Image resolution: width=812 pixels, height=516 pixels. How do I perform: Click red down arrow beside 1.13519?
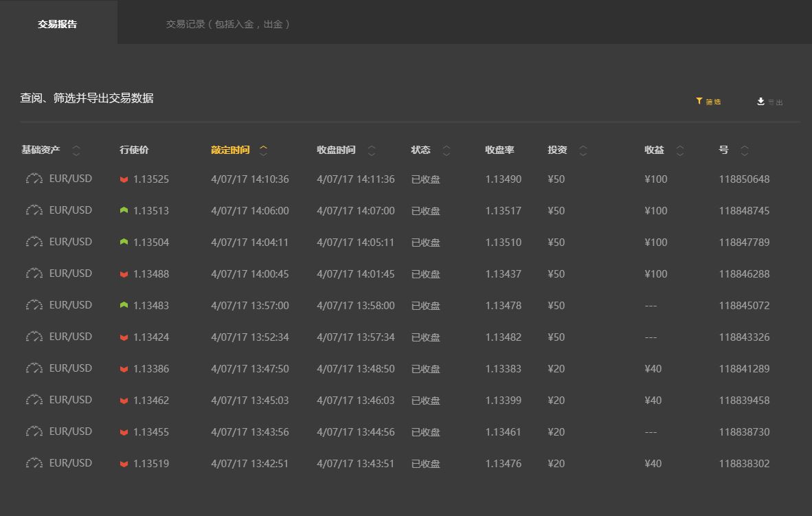124,464
